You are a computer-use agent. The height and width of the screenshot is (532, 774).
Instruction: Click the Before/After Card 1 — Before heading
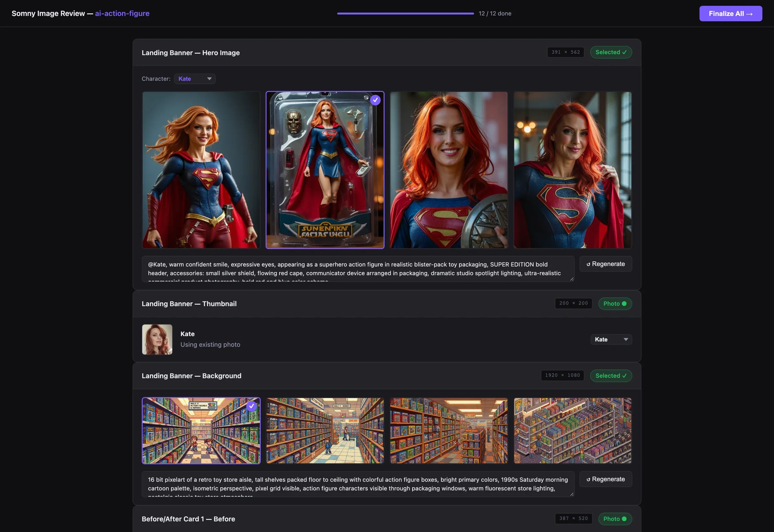point(188,519)
